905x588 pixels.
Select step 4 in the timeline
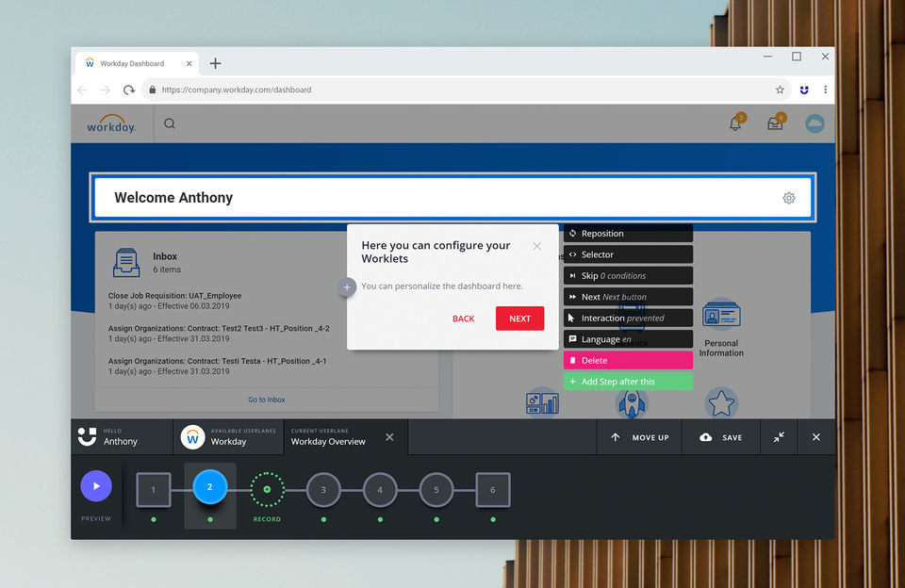(x=380, y=490)
